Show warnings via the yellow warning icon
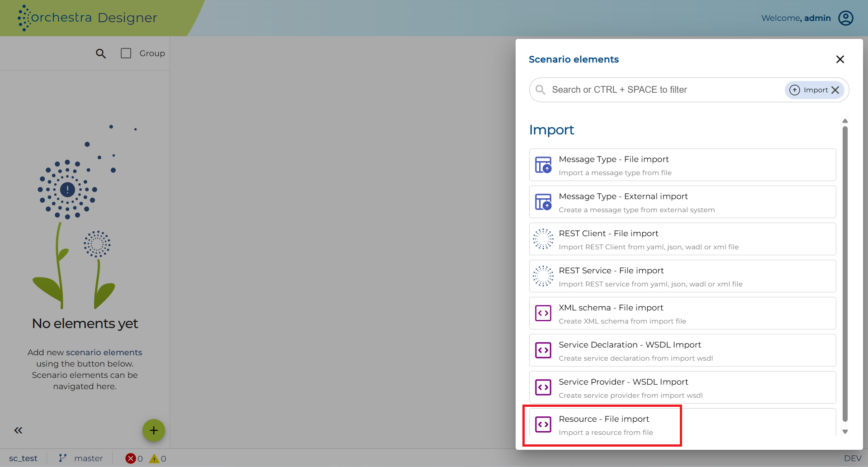 (154, 458)
